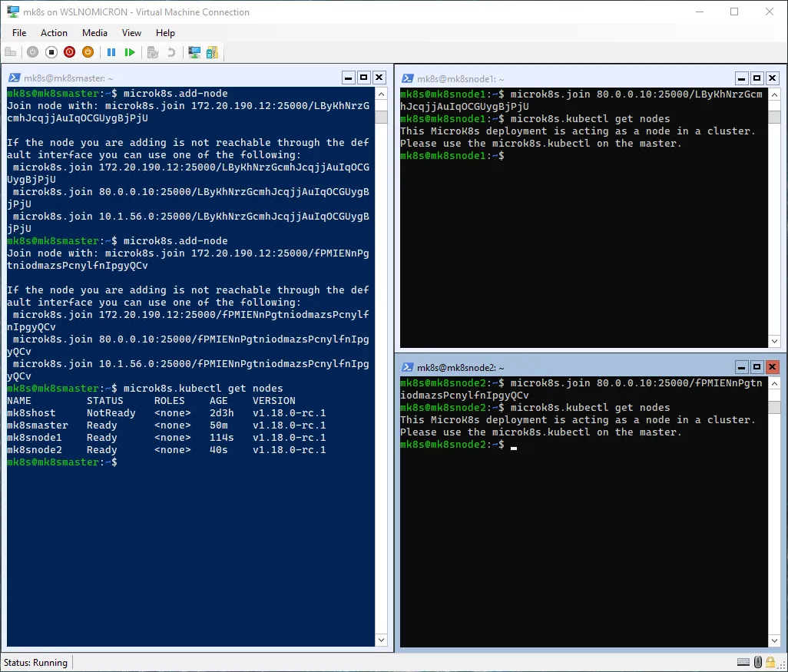The image size is (788, 672).
Task: Close the mk8snode2 terminal window
Action: [772, 367]
